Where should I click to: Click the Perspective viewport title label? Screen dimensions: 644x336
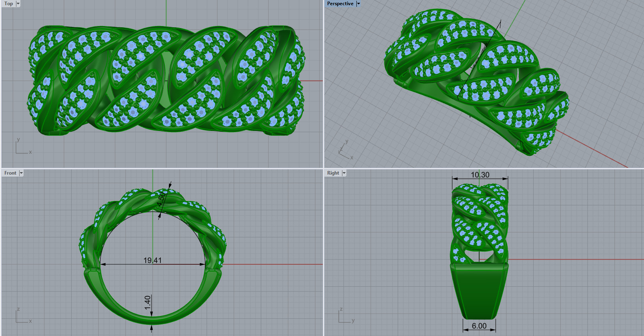(340, 4)
